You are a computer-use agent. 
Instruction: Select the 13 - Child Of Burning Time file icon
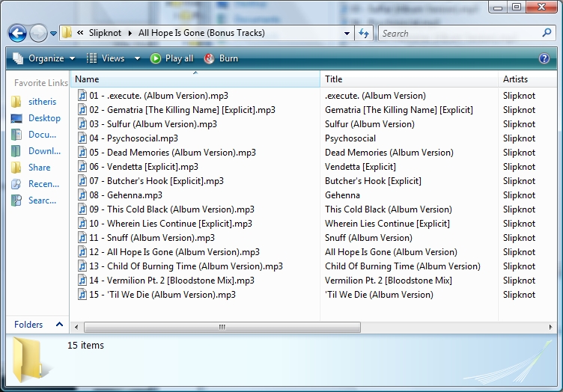[82, 266]
